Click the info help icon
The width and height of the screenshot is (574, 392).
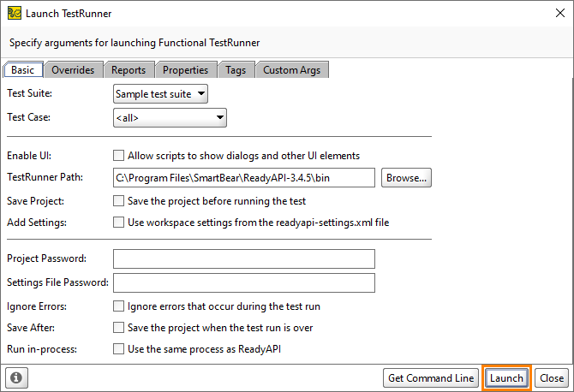(x=16, y=377)
